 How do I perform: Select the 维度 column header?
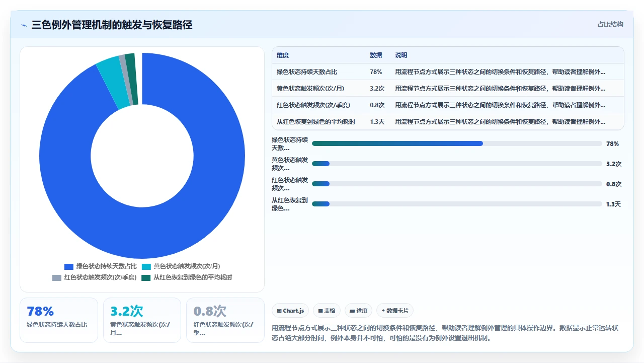click(283, 55)
